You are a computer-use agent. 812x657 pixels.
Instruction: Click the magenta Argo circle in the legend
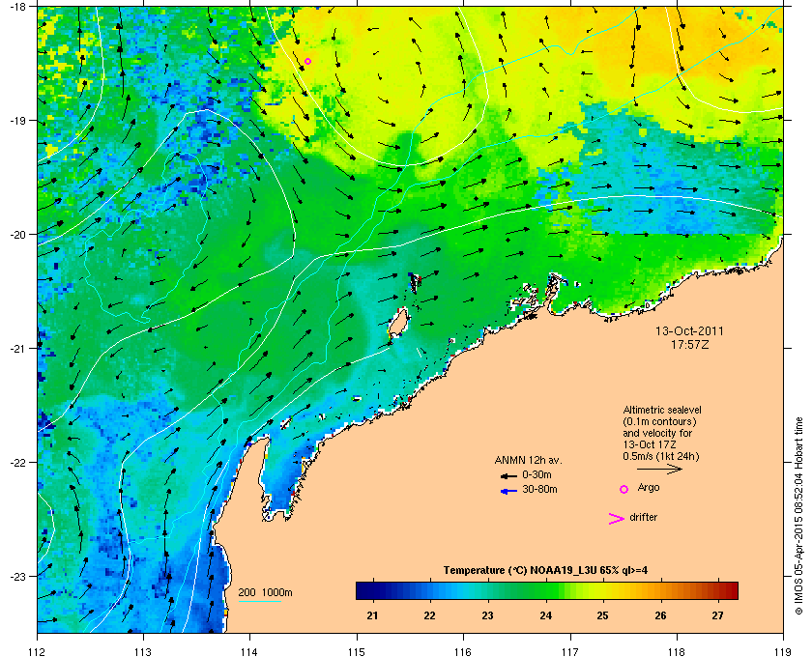point(624,489)
